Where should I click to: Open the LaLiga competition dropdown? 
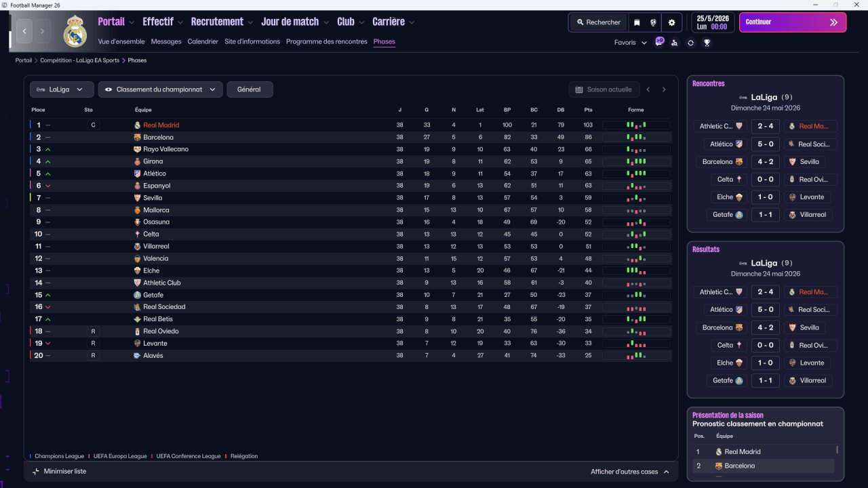pyautogui.click(x=62, y=89)
